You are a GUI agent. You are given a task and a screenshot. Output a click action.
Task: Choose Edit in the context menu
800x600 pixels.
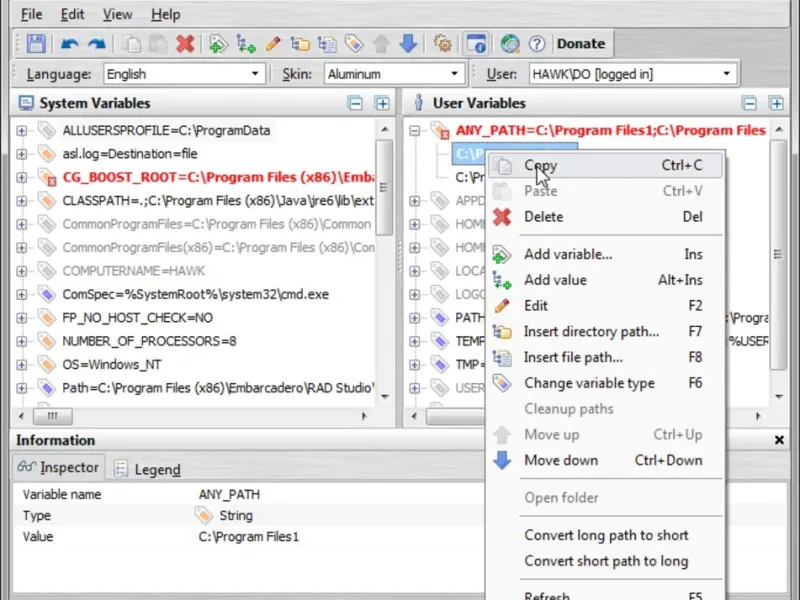[605, 306]
